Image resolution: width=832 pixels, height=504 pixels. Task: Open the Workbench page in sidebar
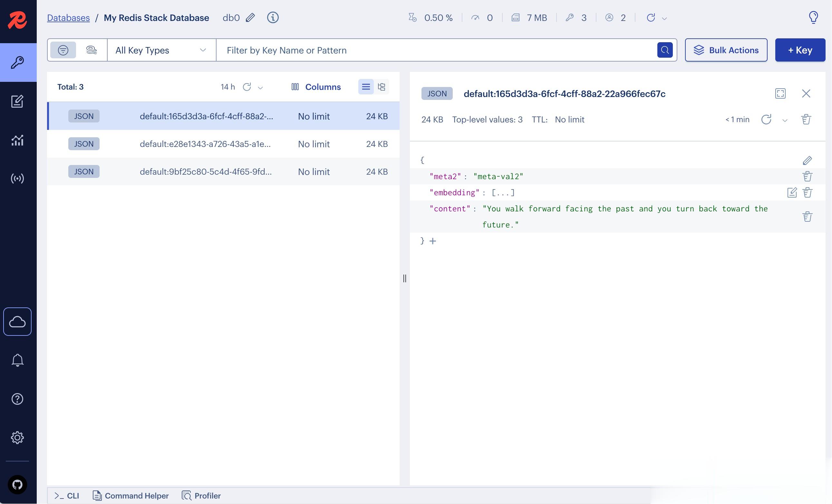17,101
